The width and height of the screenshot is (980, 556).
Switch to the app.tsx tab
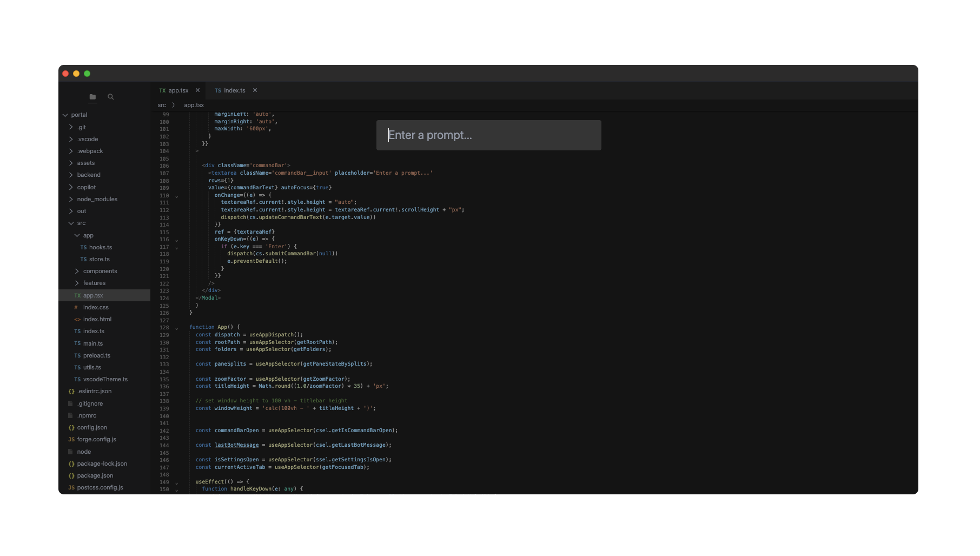[178, 90]
